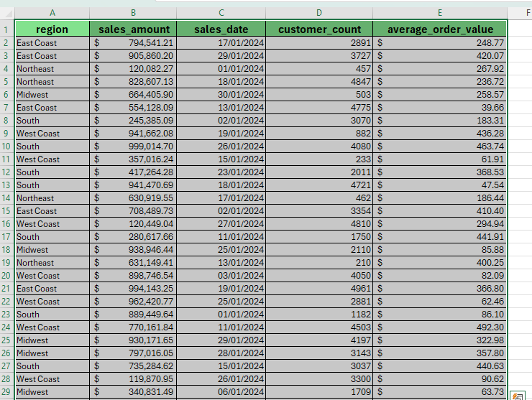532x400 pixels.
Task: Select the cell with order value 492.30
Action: point(440,327)
